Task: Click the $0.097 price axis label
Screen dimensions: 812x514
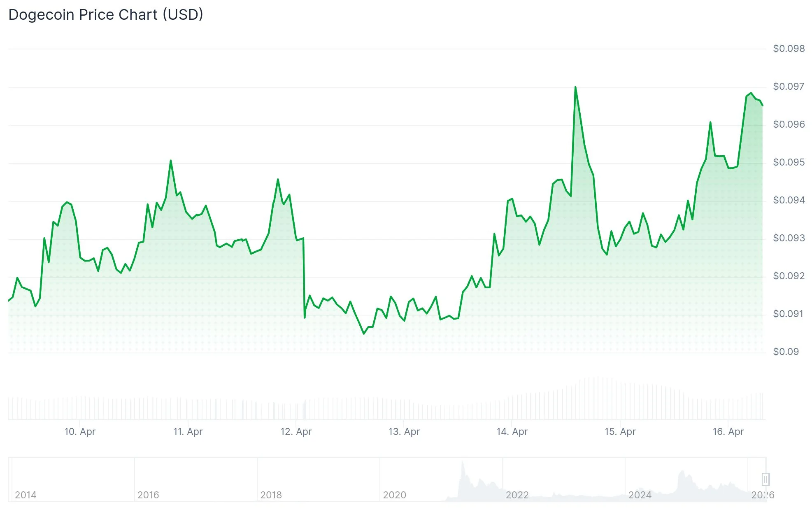Action: click(789, 86)
